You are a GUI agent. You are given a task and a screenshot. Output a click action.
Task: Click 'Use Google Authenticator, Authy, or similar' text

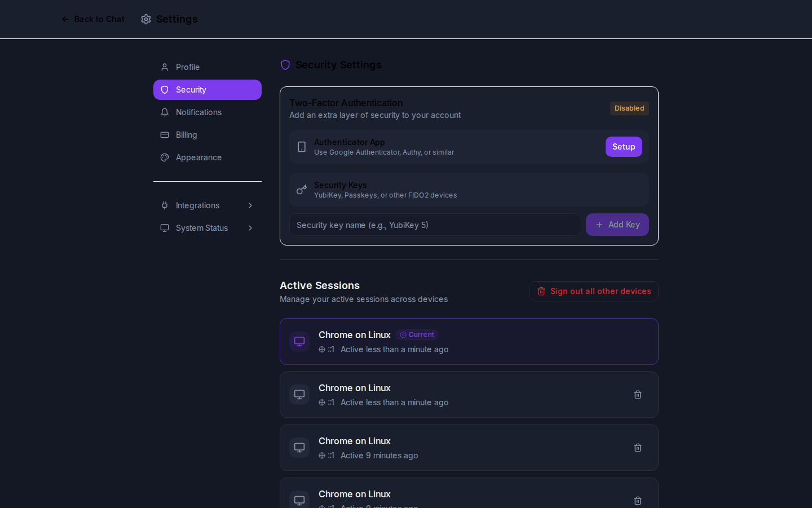point(384,152)
